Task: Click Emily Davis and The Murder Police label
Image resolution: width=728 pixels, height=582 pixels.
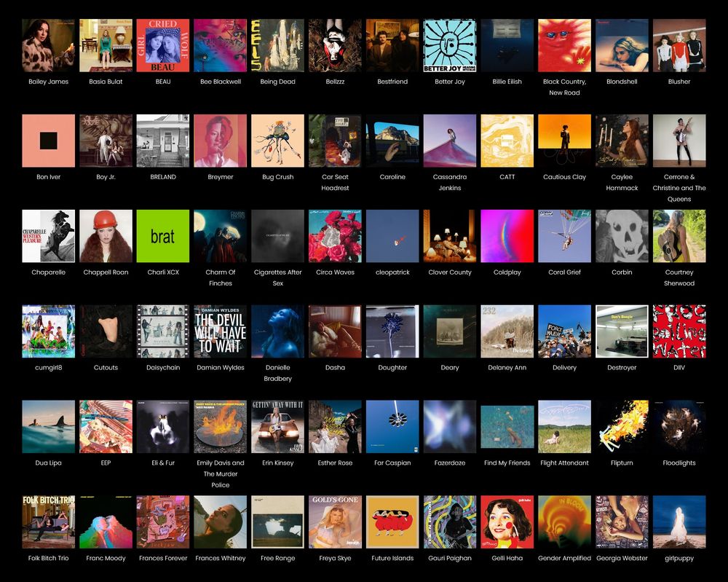Action: tap(221, 473)
